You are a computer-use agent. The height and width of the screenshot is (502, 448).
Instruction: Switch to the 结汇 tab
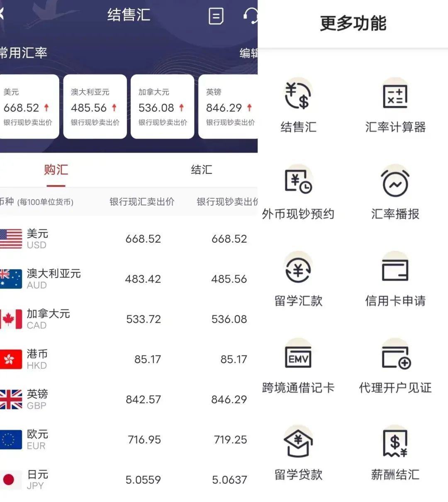(x=202, y=170)
